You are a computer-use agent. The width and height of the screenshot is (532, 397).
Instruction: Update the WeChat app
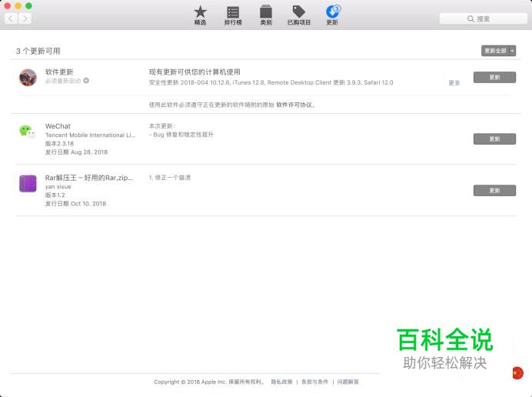(494, 139)
